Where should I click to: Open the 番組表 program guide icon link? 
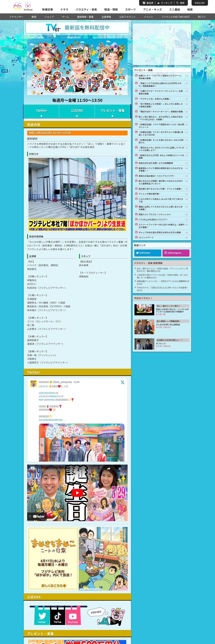click(x=148, y=3)
